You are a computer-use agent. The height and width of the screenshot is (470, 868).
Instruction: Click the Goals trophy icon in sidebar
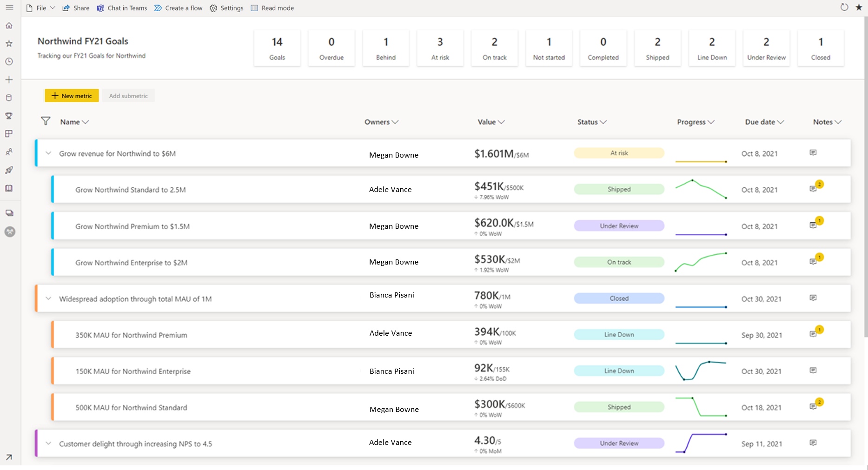(x=9, y=116)
